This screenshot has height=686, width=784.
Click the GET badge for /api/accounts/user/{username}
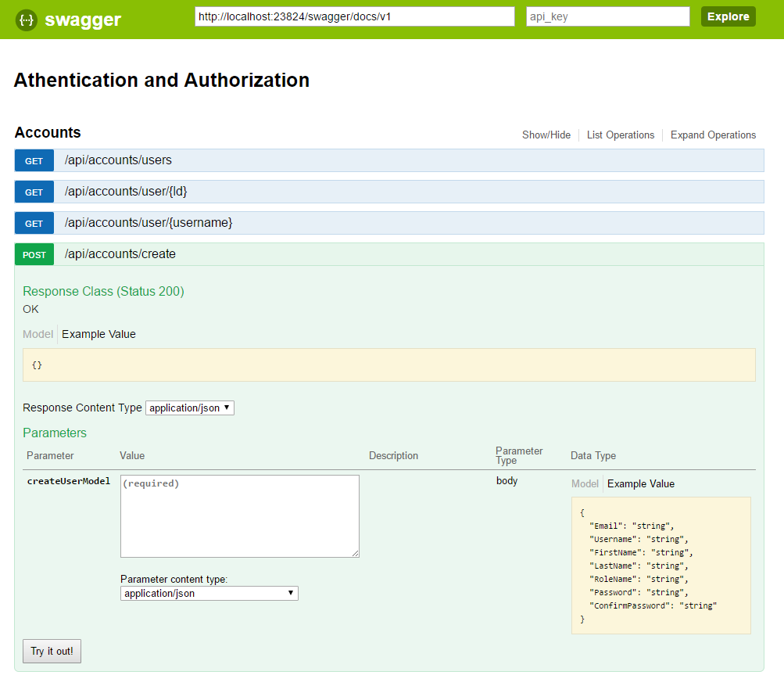[x=34, y=222]
